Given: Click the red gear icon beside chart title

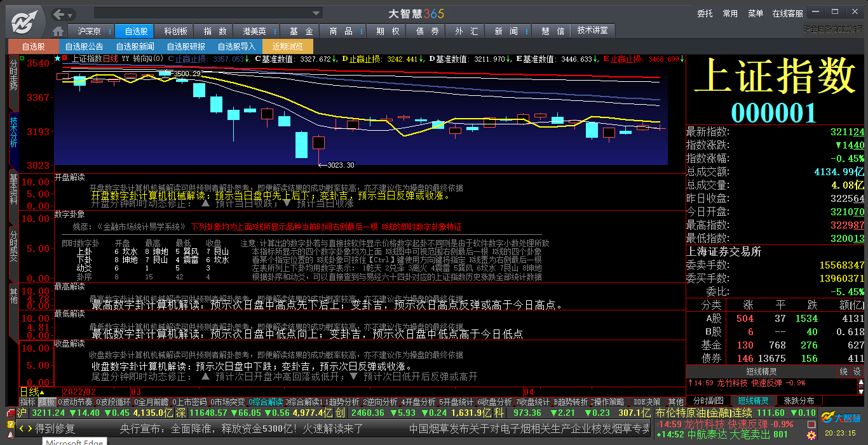Looking at the screenshot, I should coord(65,58).
